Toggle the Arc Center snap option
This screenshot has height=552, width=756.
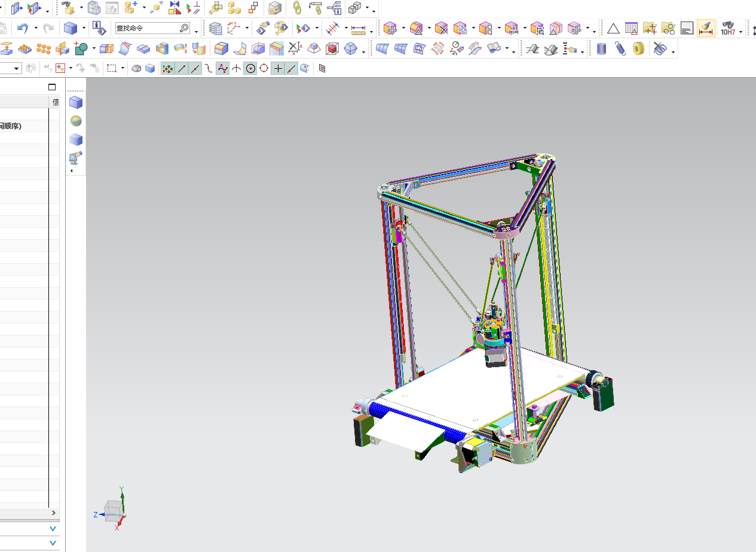(250, 69)
